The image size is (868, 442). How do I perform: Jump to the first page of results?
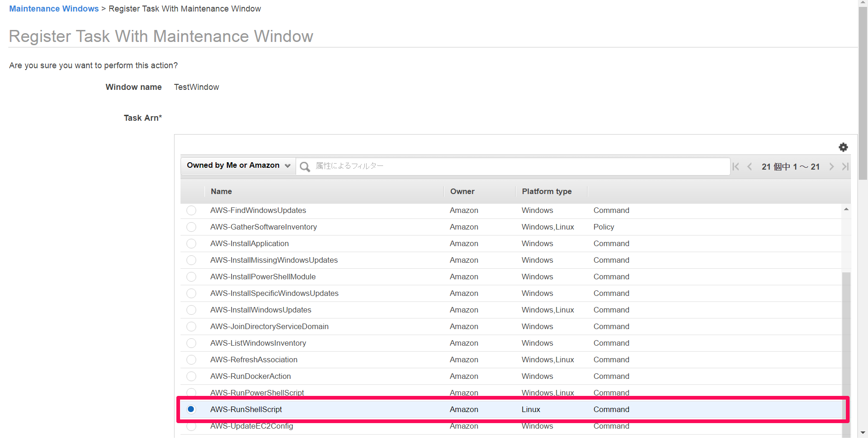tap(735, 166)
